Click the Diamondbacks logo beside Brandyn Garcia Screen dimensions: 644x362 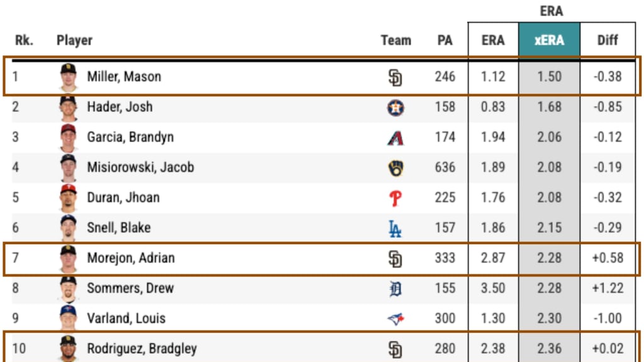396,139
